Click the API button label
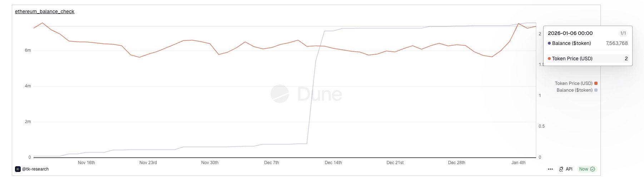644x183 pixels. [569, 169]
